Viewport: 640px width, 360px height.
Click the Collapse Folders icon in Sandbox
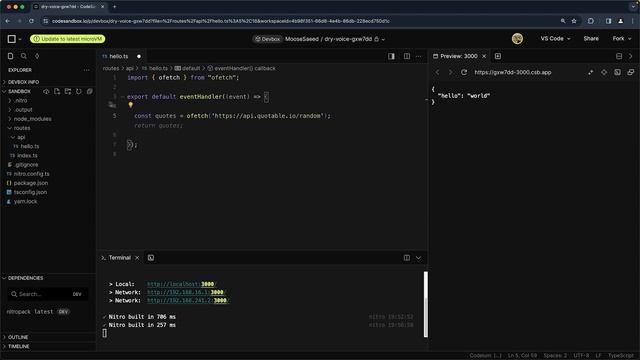[89, 91]
